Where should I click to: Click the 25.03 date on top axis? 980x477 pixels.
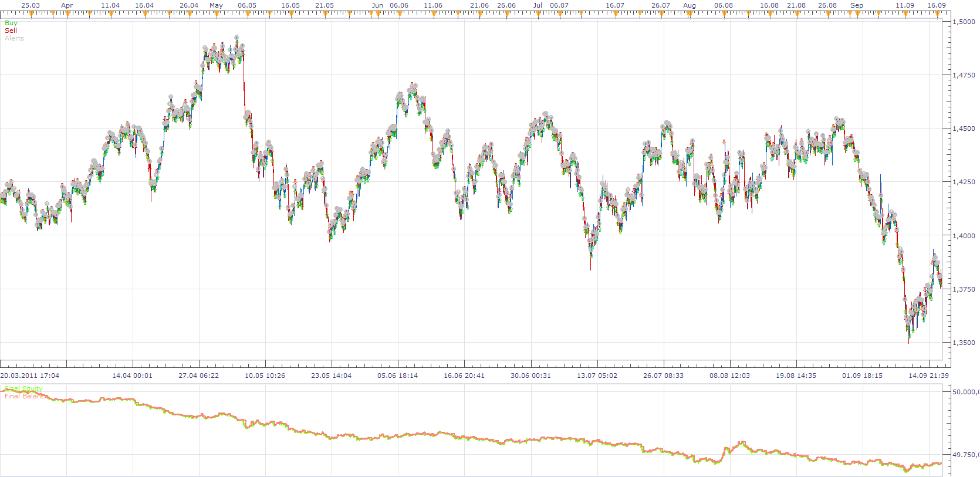31,5
